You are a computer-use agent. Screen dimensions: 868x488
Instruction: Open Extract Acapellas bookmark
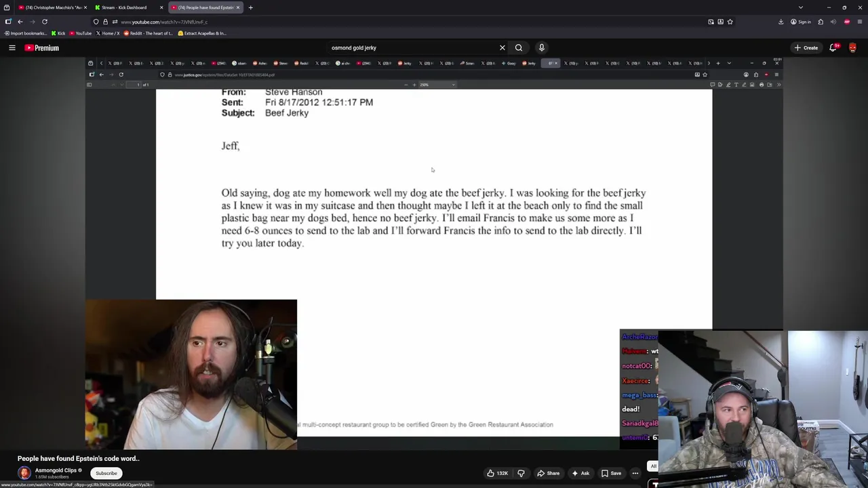click(202, 33)
